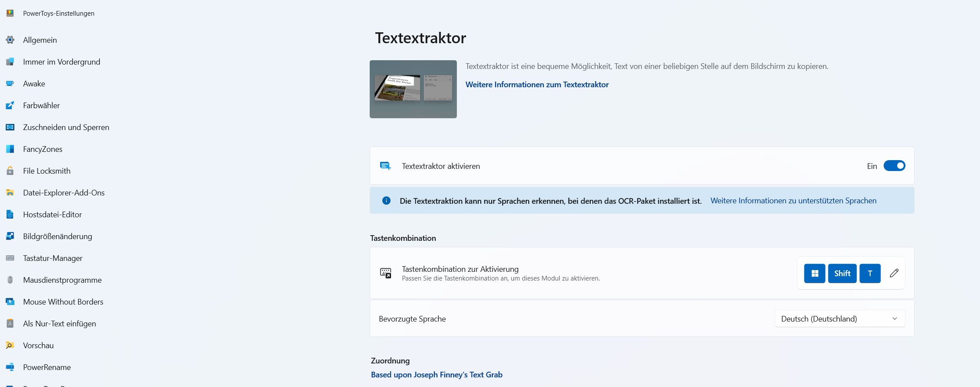The image size is (980, 387).
Task: Select Mouse Without Borders entry
Action: point(63,302)
